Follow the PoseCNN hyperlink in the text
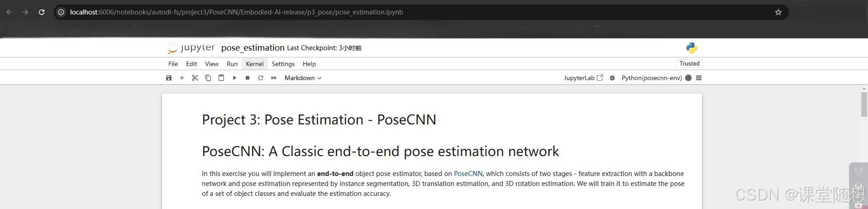Viewport: 868px width, 209px height. pyautogui.click(x=468, y=174)
